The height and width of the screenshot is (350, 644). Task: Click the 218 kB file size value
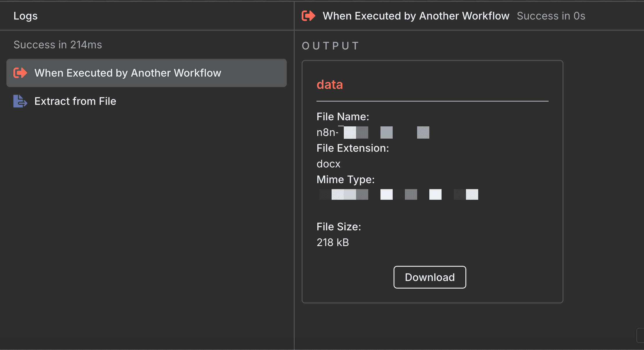(333, 242)
